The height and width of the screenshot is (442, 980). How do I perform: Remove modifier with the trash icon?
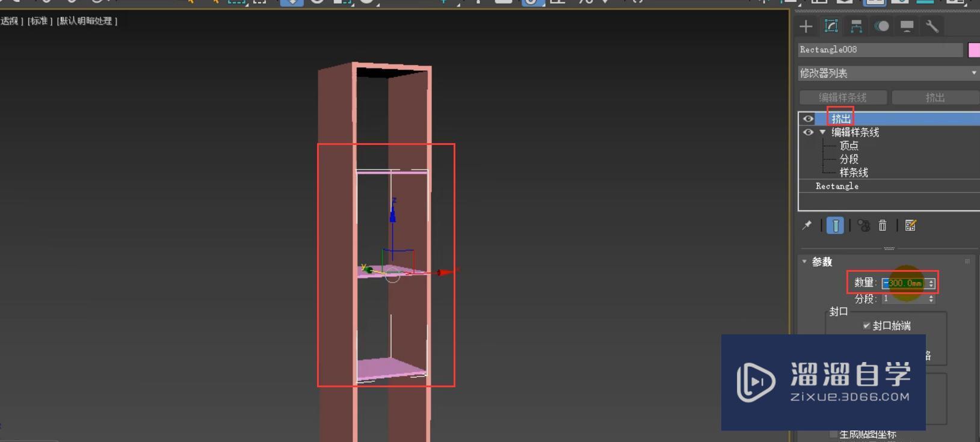pos(883,226)
